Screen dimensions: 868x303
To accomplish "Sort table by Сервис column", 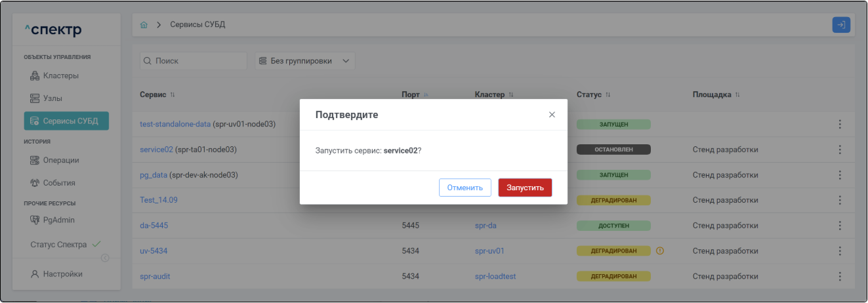I will (x=173, y=95).
